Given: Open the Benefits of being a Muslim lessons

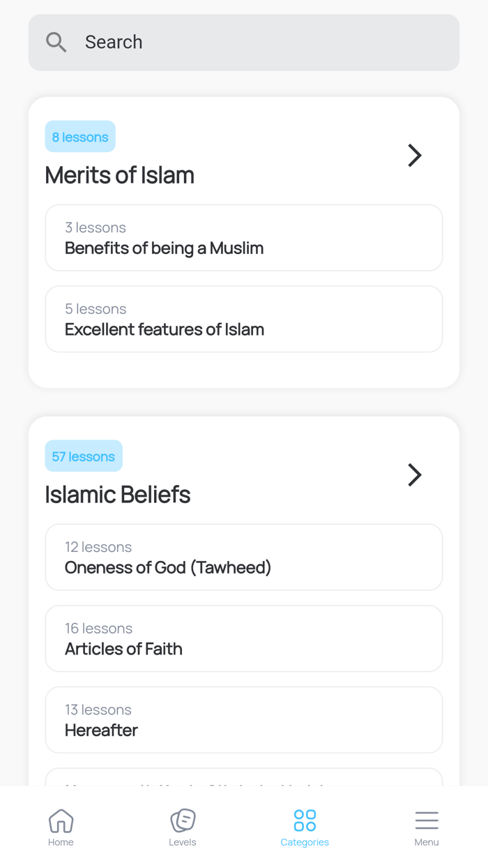Looking at the screenshot, I should coord(243,238).
